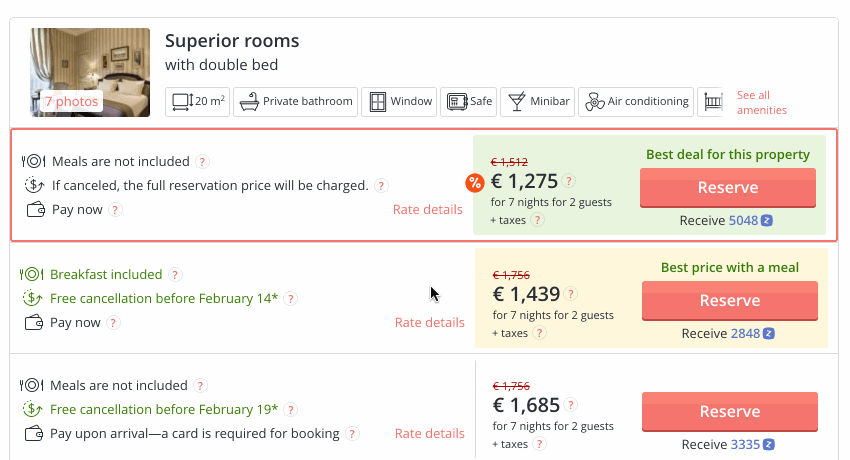Click the Air conditioning fan icon

pyautogui.click(x=595, y=101)
